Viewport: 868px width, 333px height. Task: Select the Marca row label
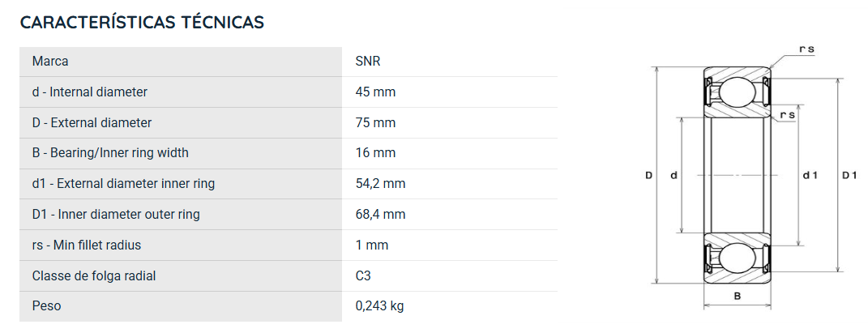click(x=50, y=62)
